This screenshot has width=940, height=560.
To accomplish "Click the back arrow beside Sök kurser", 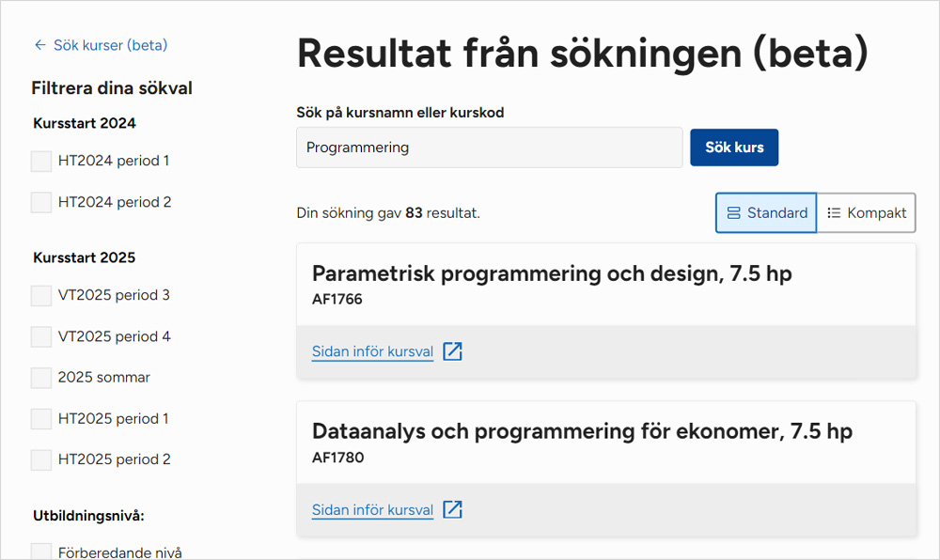I will pyautogui.click(x=39, y=45).
